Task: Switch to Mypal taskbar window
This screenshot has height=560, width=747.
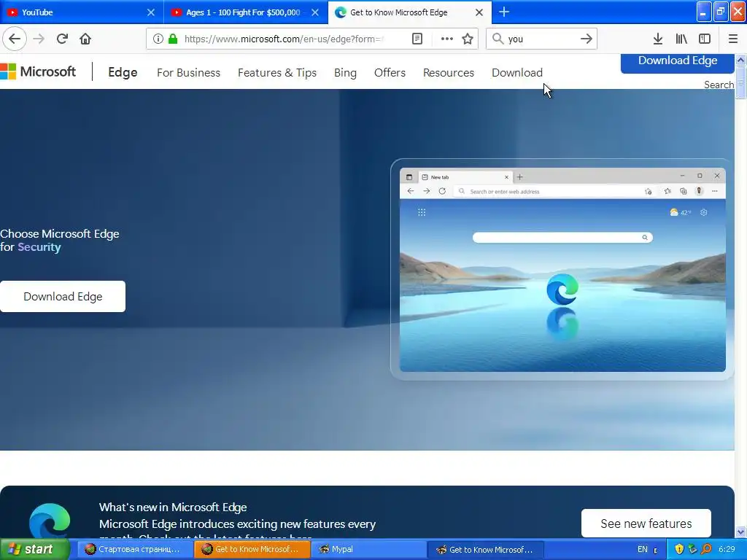Action: tap(368, 549)
